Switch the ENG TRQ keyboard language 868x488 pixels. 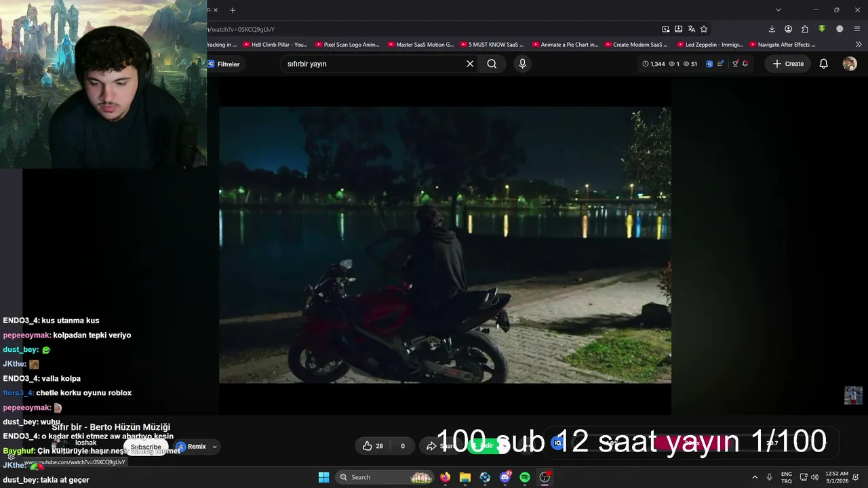(787, 477)
